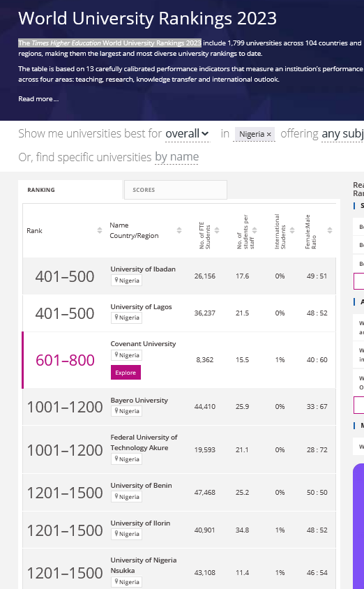Screen dimensions: 364x589
Task: Click Nigeria tag under Covenant University
Action: 126,355
